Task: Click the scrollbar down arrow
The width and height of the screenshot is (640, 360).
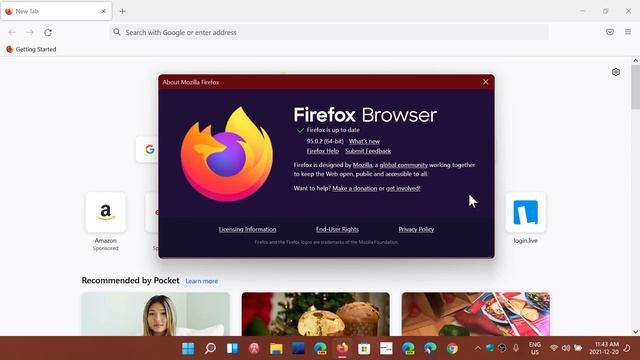Action: point(636,332)
